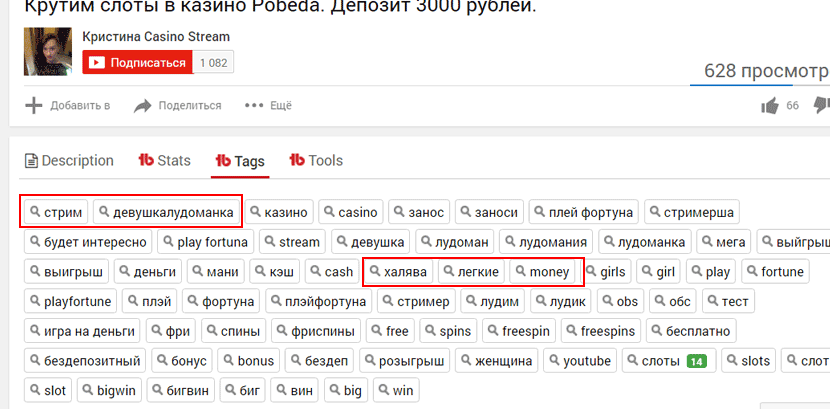Click the dislike thumbs-down icon
830x409 pixels.
pos(822,105)
